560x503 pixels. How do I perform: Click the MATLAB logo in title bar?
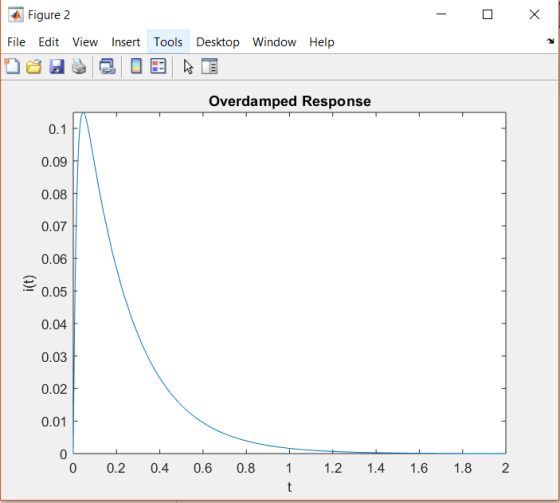click(15, 15)
